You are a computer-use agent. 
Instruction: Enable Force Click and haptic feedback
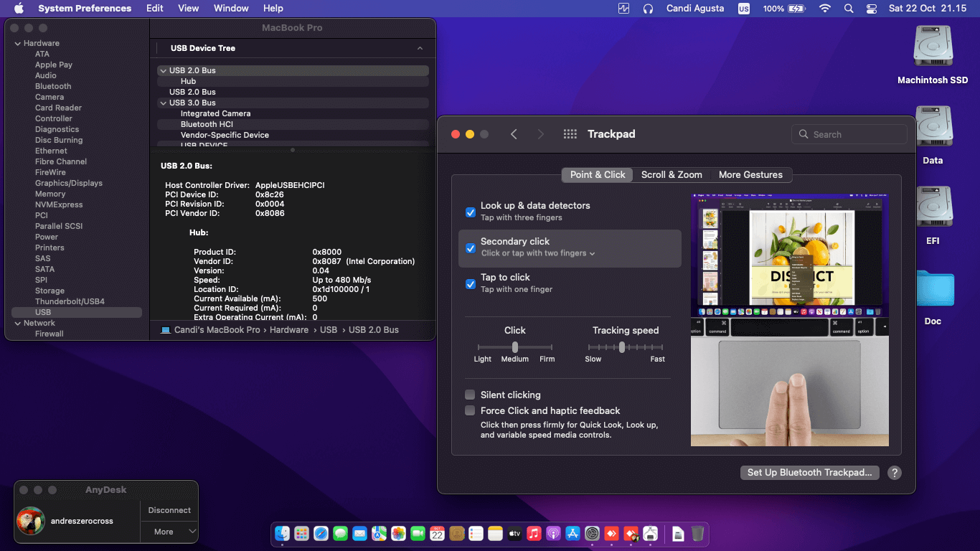pos(471,410)
